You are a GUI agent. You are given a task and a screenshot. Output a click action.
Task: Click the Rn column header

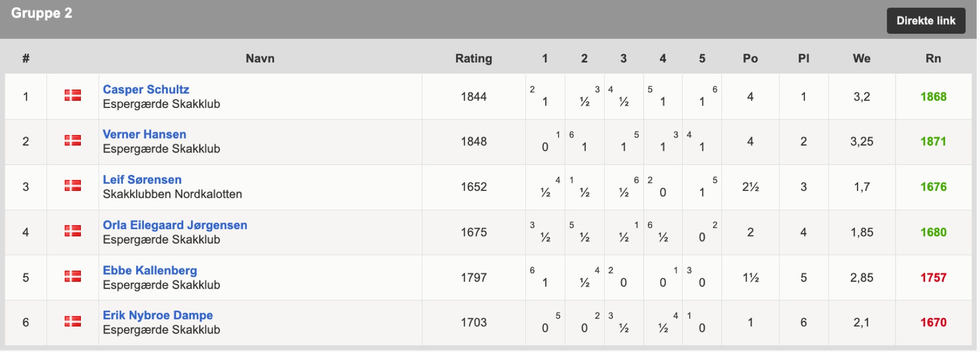coord(933,58)
